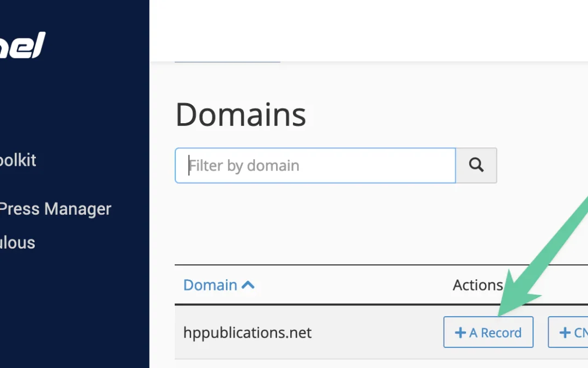The width and height of the screenshot is (588, 368).
Task: Click the blue underline indicator above the Domains heading
Action: point(227,62)
